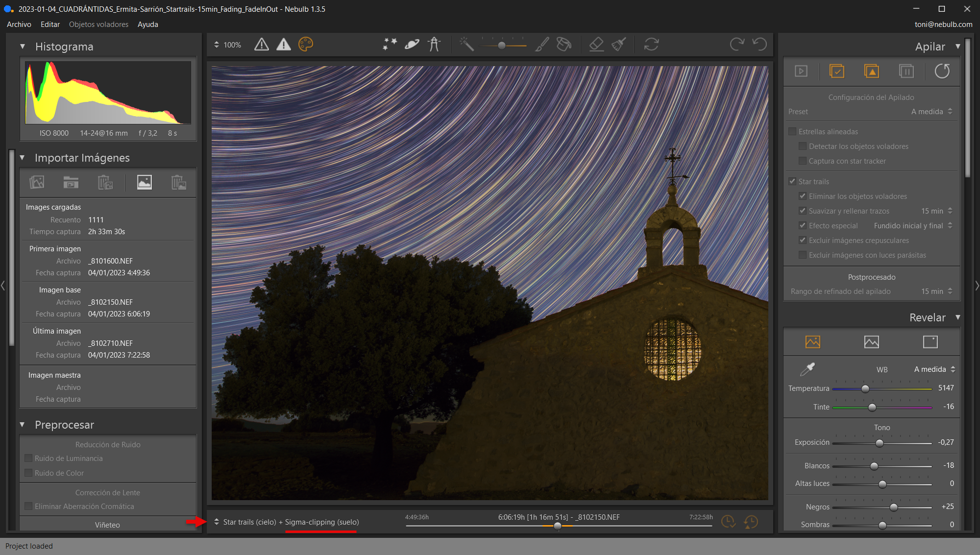Viewport: 980px width, 555px height.
Task: Click the filled white warning triangle icon
Action: pyautogui.click(x=284, y=45)
